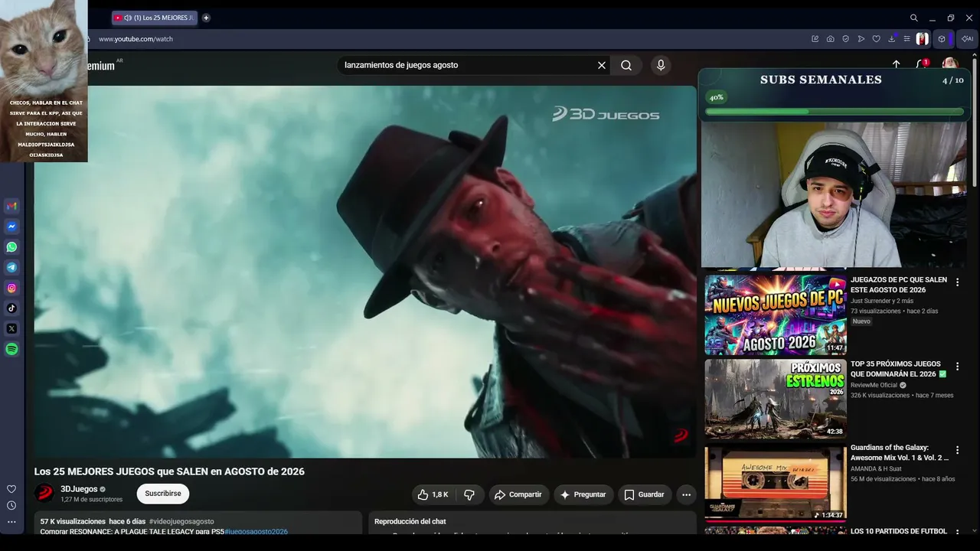The width and height of the screenshot is (980, 551).
Task: Open JUEGAZOS DE PC QUE SALEN video thumbnail
Action: pos(776,315)
